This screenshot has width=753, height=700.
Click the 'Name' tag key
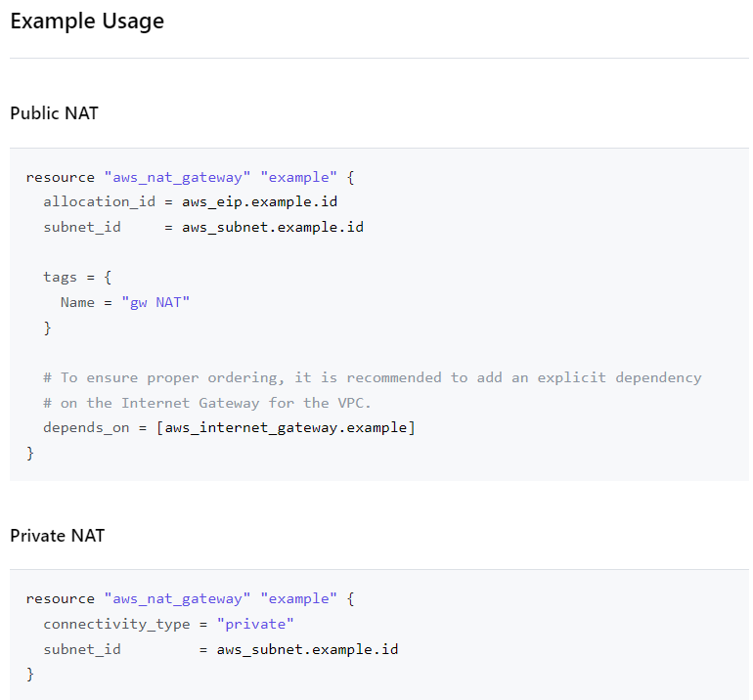77,302
